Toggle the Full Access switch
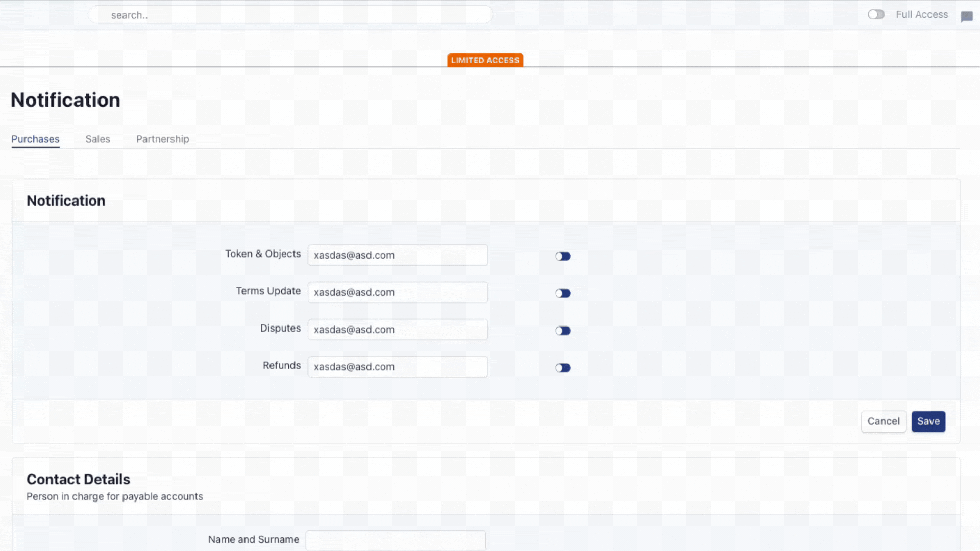Screen dimensions: 980x551 (x=876, y=15)
